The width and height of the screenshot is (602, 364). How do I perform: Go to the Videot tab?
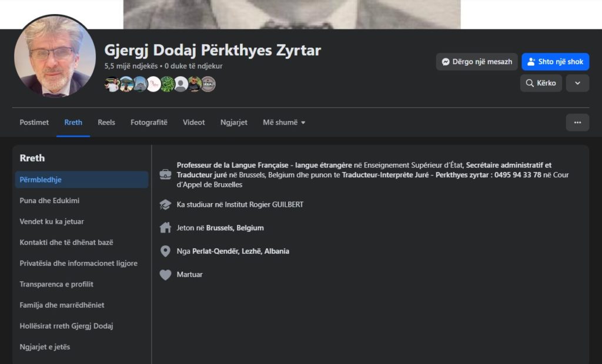[x=194, y=122]
